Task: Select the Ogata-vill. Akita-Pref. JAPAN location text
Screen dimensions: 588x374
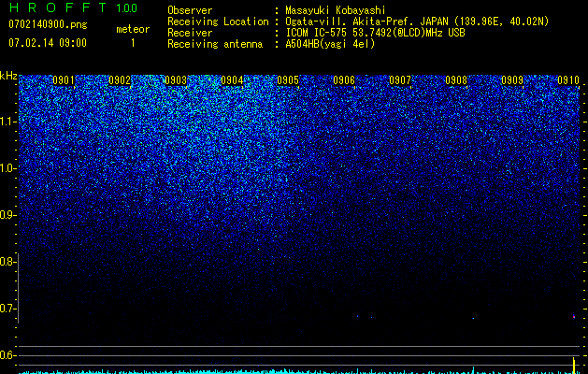Action: [417, 22]
